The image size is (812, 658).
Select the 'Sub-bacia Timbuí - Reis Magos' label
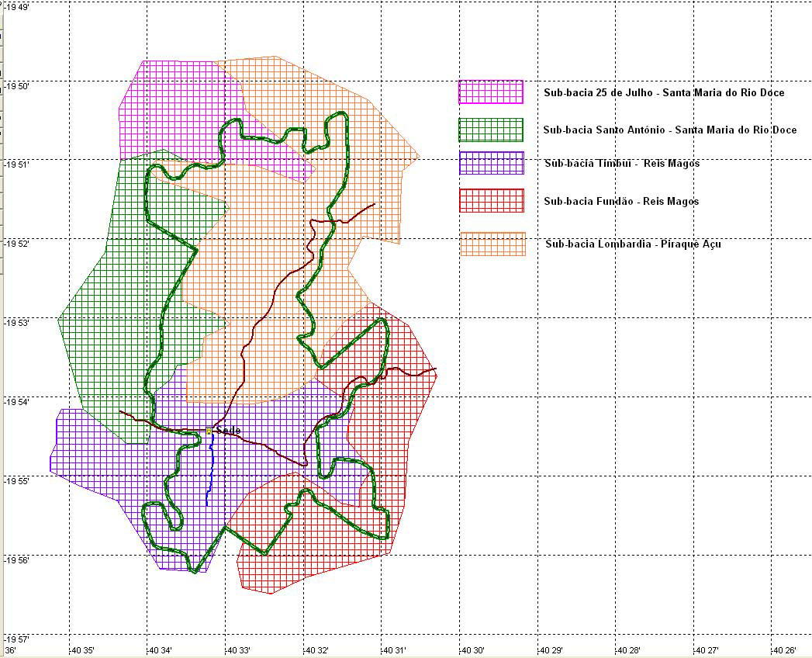click(x=621, y=164)
